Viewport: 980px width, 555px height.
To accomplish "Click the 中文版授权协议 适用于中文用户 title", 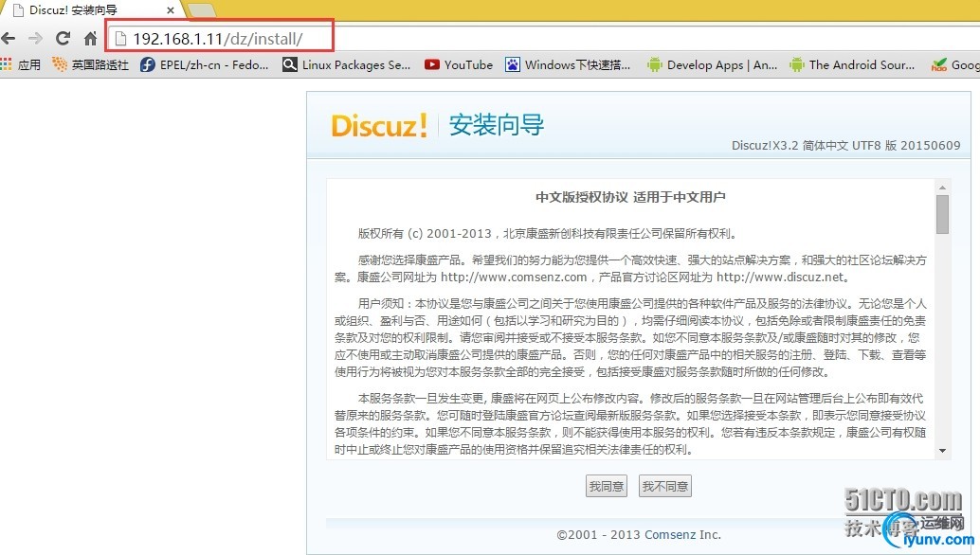I will coord(630,197).
